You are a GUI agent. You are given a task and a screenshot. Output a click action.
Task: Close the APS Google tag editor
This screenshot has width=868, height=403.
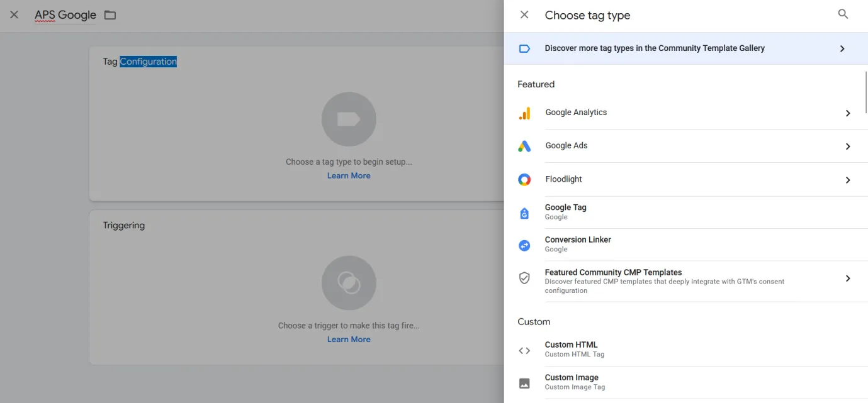(x=14, y=14)
